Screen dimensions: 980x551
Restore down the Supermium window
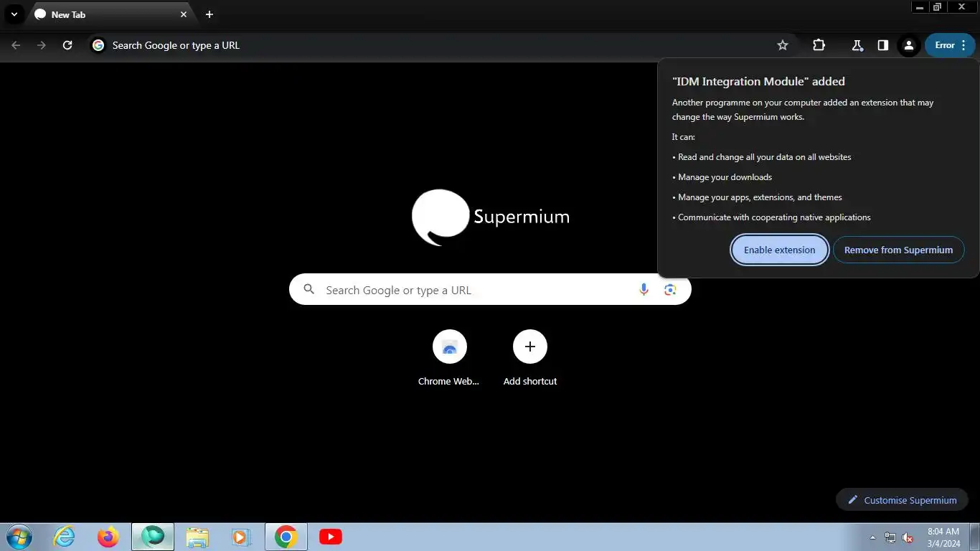click(x=937, y=7)
